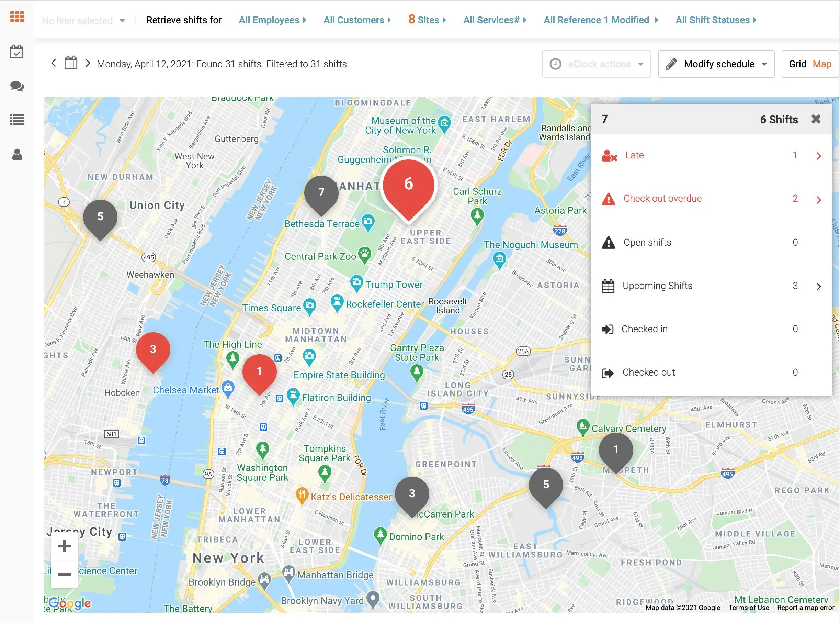Click the Late user icon
Image resolution: width=840 pixels, height=623 pixels.
pyautogui.click(x=609, y=155)
